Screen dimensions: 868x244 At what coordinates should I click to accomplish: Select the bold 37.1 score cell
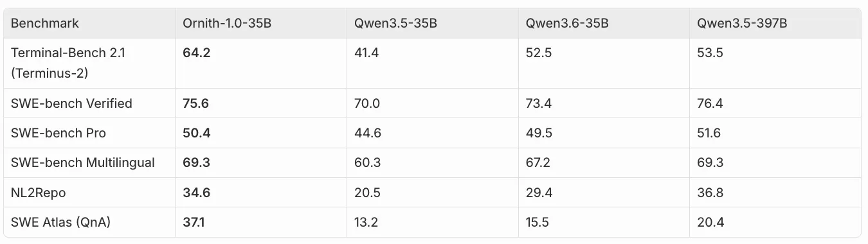coord(195,222)
